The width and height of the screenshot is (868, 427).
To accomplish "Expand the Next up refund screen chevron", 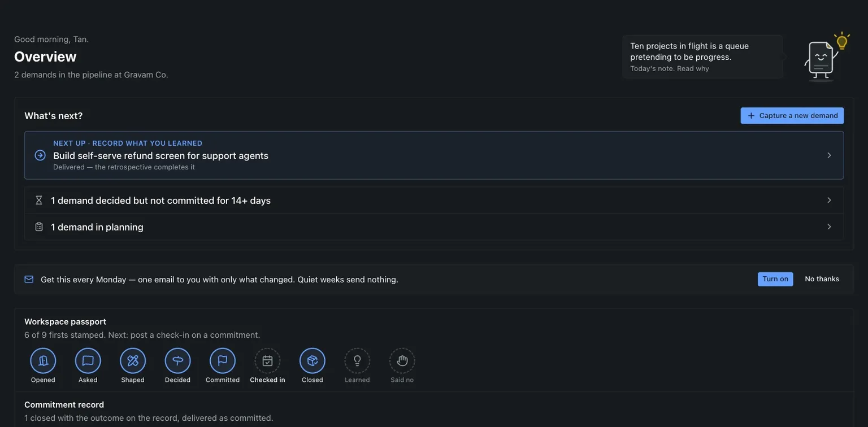I will 829,155.
